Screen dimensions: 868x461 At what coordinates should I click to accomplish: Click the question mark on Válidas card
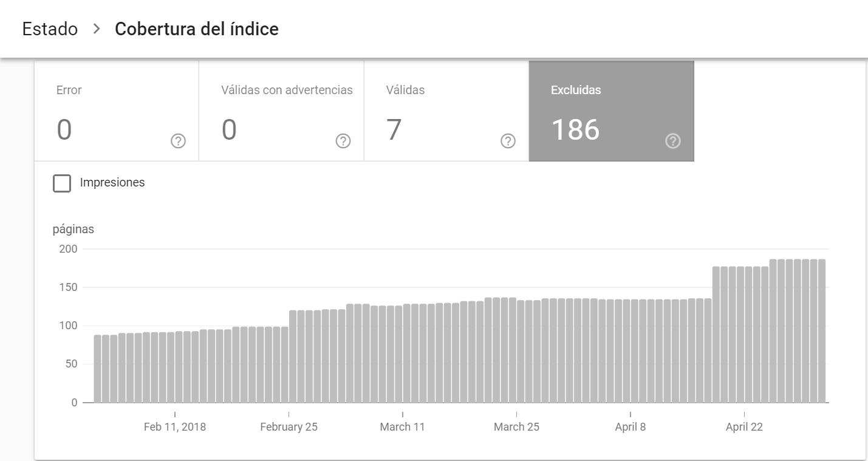(x=508, y=142)
